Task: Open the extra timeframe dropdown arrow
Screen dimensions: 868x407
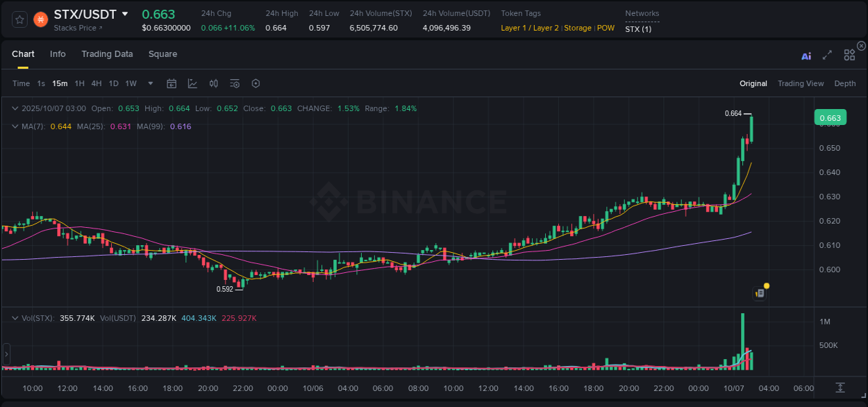Action: (149, 83)
